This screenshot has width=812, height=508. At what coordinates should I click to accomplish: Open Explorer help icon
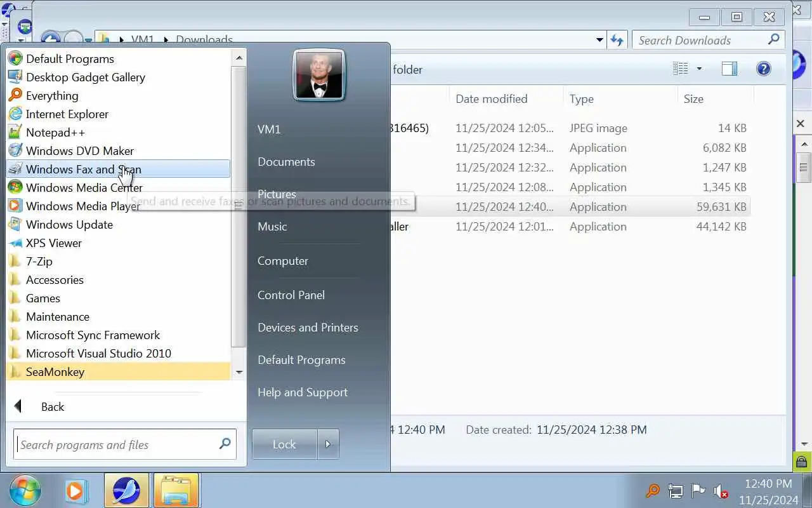[764, 69]
